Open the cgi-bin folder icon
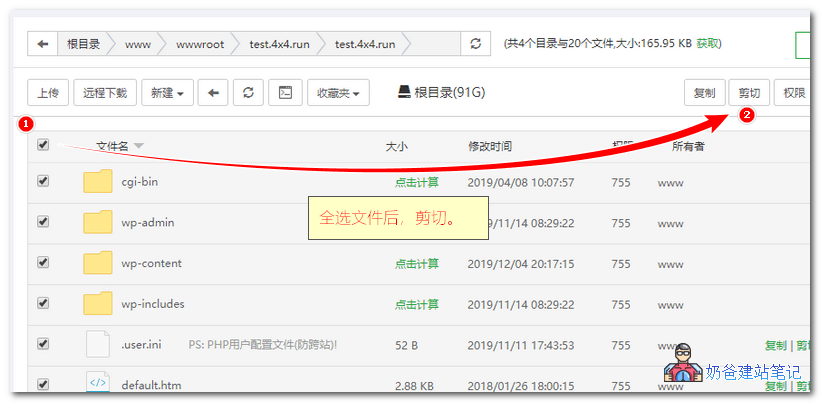 pyautogui.click(x=98, y=181)
